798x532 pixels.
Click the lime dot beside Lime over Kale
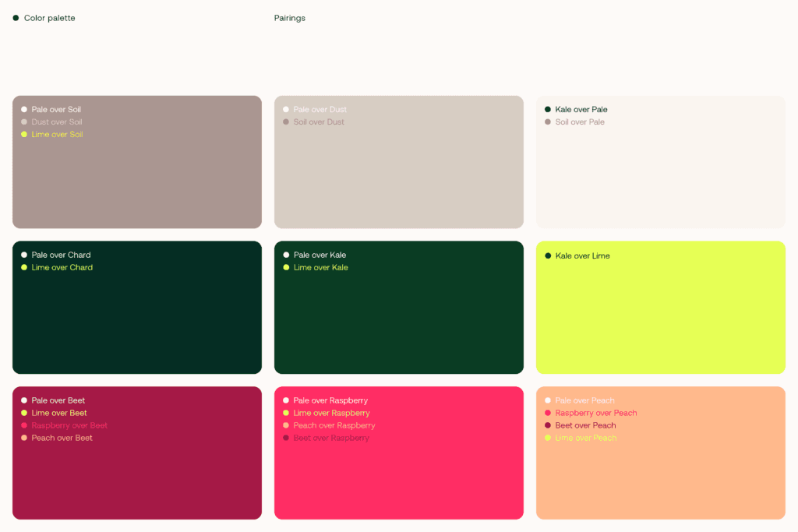click(x=286, y=267)
